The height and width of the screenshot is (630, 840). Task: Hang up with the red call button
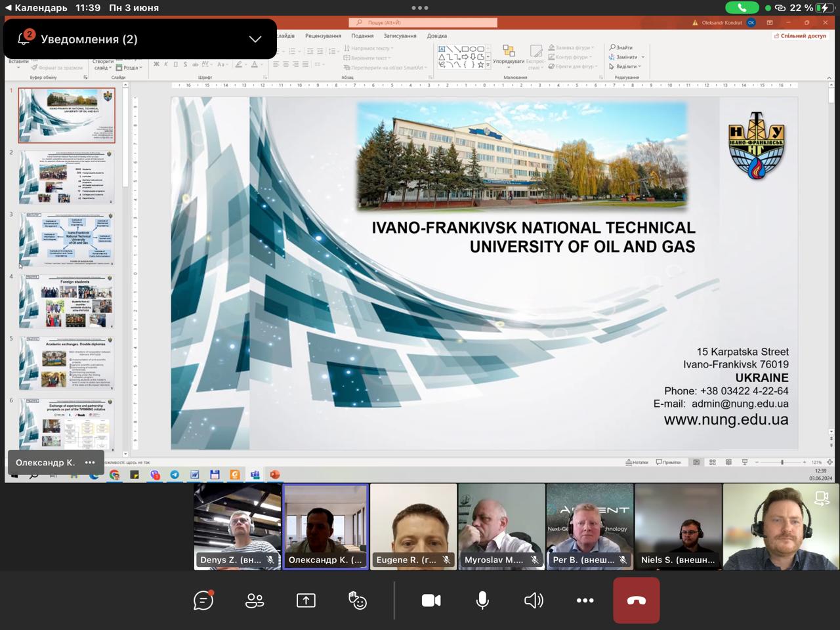tap(636, 600)
